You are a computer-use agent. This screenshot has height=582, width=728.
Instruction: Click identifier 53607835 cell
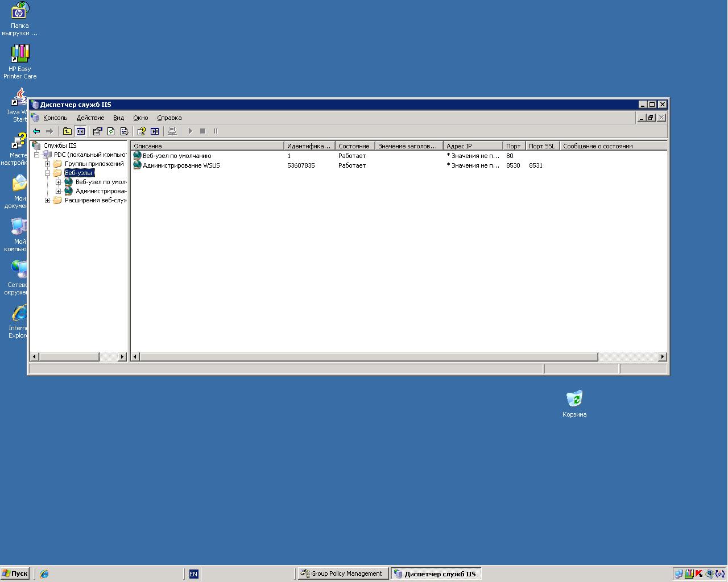(301, 165)
